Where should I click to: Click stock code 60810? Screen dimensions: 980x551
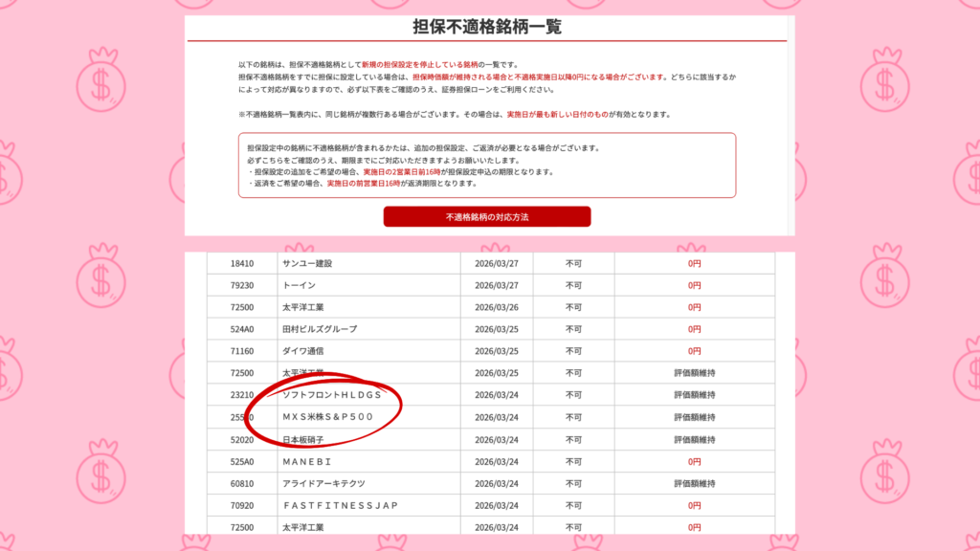click(242, 483)
